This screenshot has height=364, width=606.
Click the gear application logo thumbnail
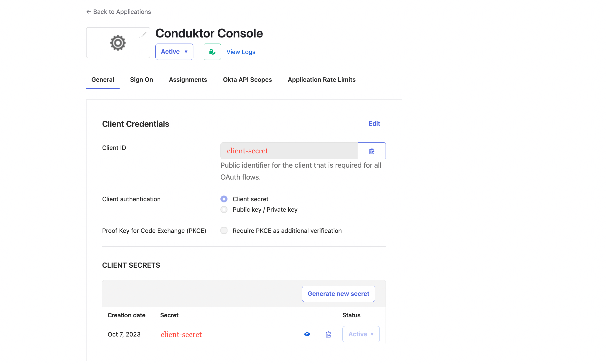pos(118,43)
